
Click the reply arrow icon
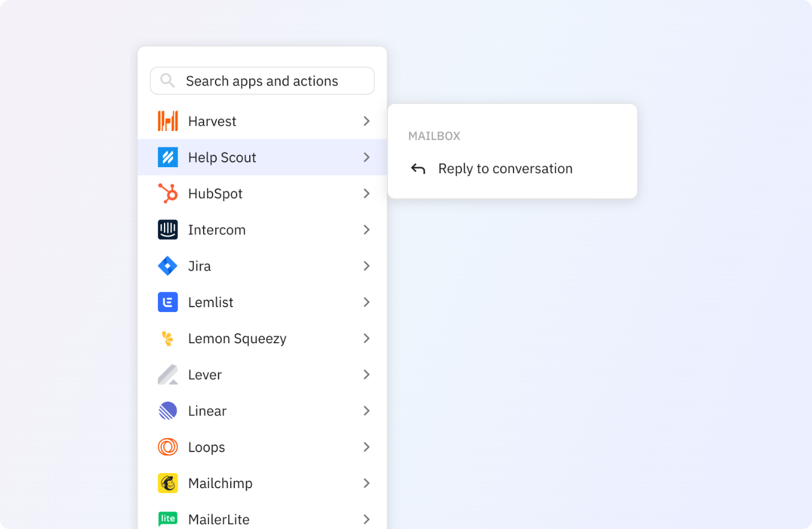418,169
